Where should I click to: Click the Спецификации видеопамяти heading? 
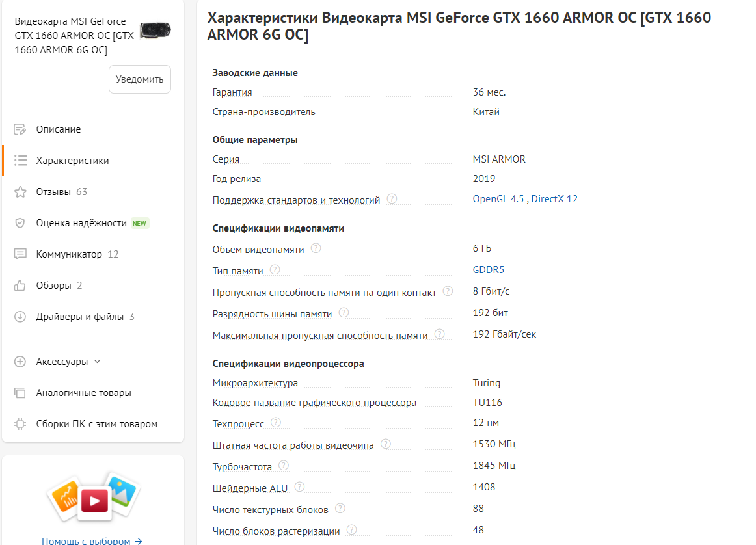[278, 228]
